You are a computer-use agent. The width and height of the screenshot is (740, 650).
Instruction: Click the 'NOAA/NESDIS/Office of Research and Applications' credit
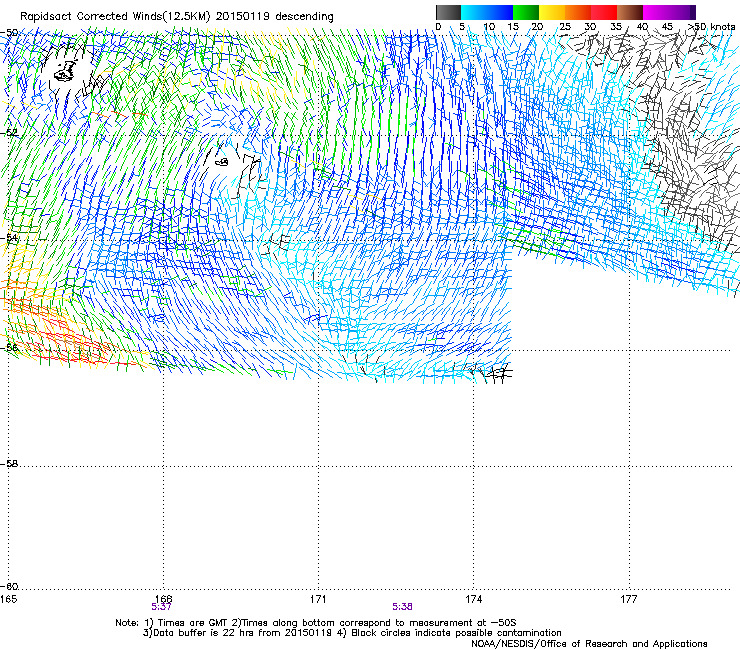[x=589, y=643]
